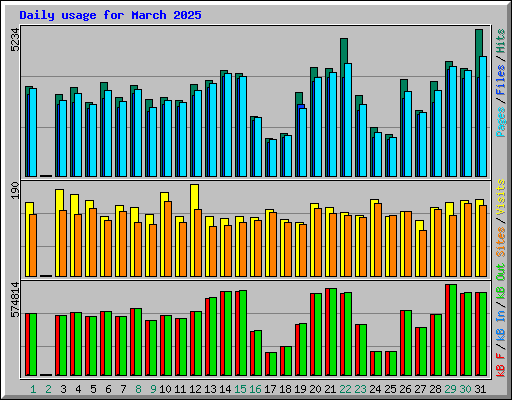Click day label 13 on the x-axis
The height and width of the screenshot is (400, 512).
pos(210,389)
